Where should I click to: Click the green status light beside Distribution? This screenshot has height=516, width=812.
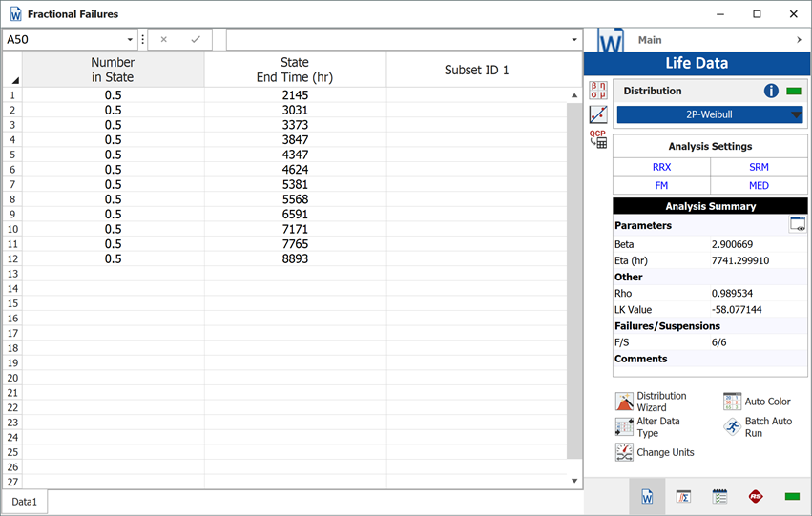tap(793, 92)
